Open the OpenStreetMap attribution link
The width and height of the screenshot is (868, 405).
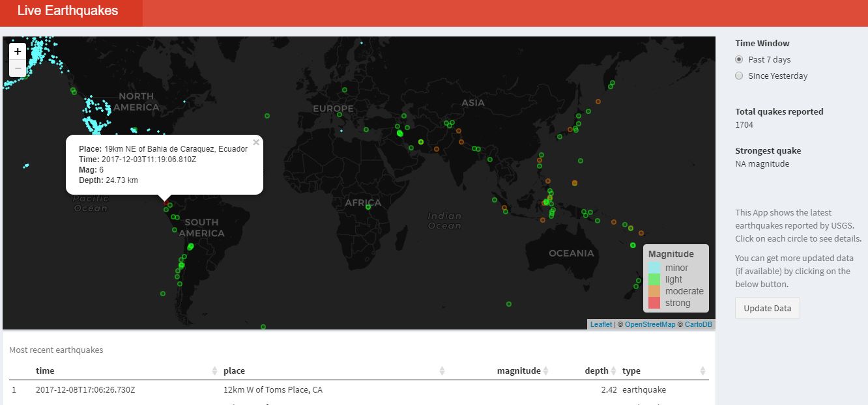[x=650, y=324]
